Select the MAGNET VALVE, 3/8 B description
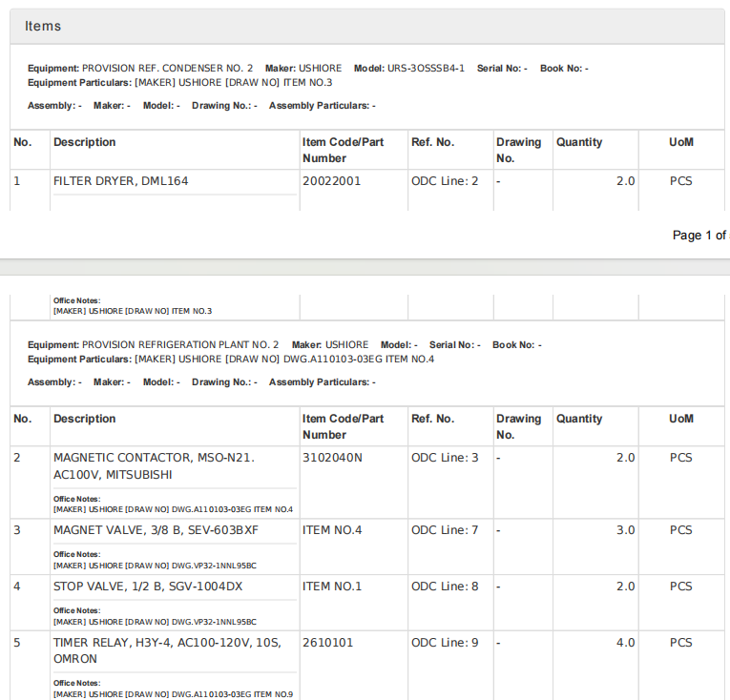 [x=156, y=530]
